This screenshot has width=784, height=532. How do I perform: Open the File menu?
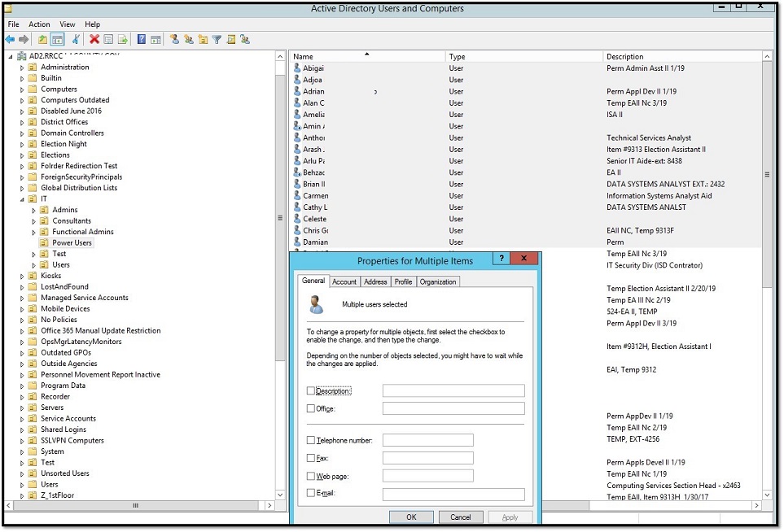click(x=14, y=24)
